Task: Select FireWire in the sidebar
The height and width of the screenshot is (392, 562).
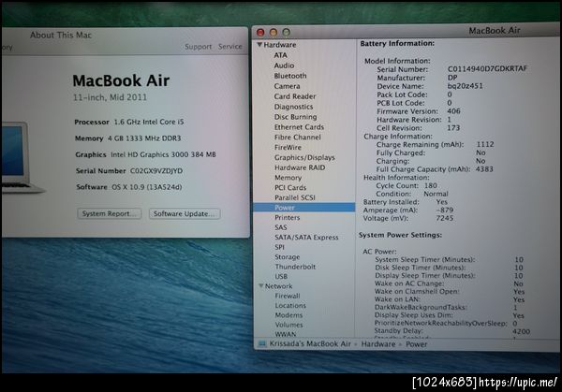Action: point(288,148)
